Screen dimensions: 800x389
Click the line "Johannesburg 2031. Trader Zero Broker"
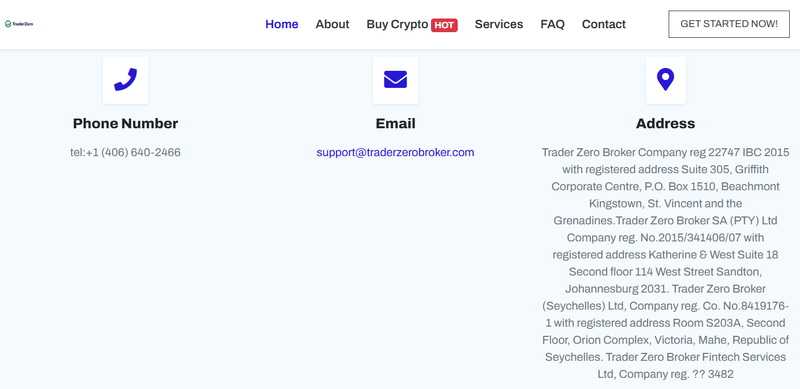pos(665,289)
